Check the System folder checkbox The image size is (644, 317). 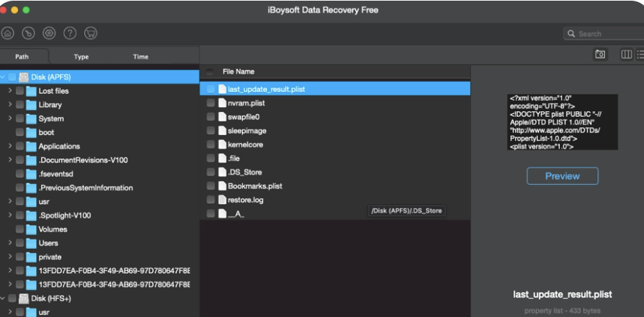pos(19,119)
